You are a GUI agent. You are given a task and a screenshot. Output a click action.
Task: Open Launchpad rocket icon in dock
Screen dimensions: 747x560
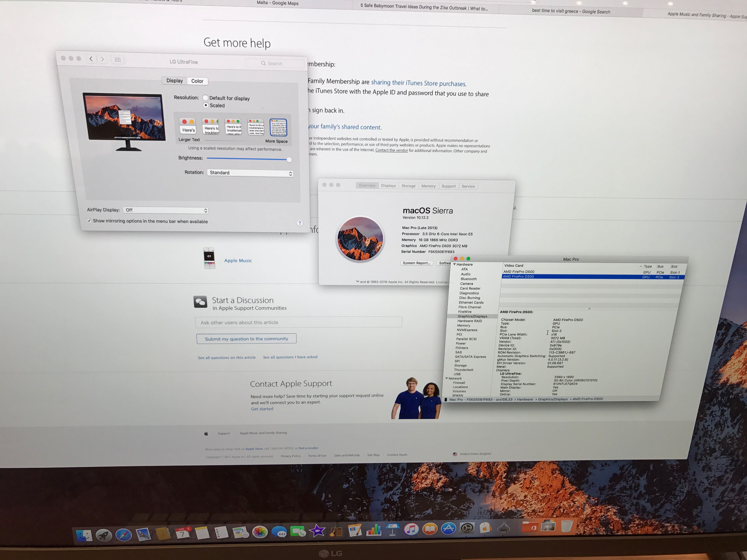click(104, 535)
